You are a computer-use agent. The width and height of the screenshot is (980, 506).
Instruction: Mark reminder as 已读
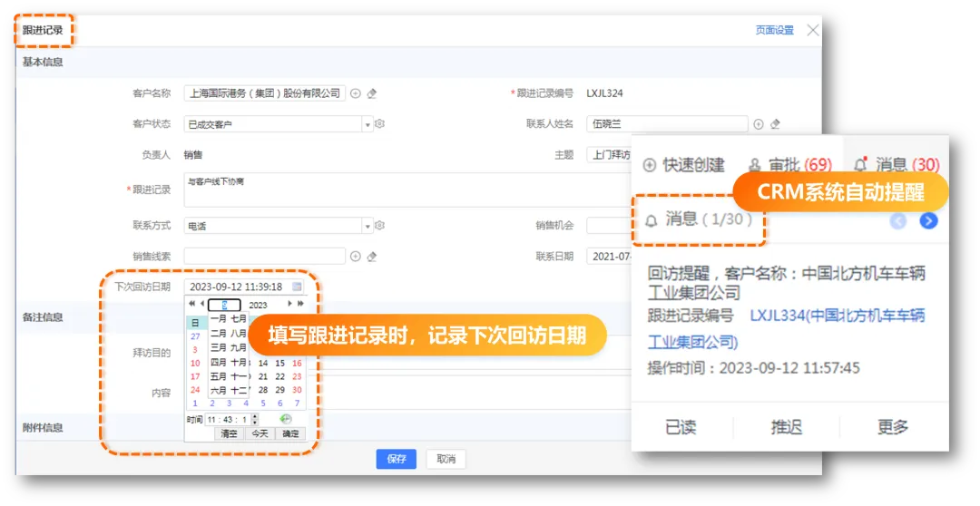(681, 427)
